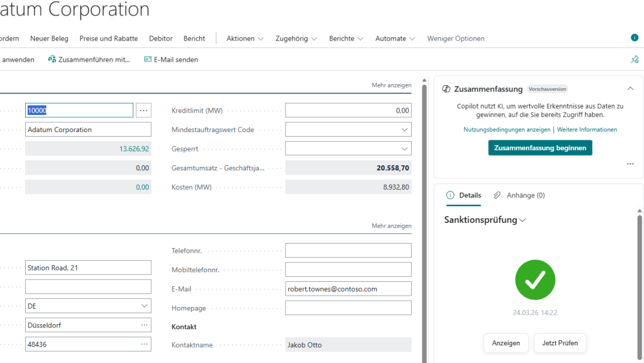Click the Station Road, 21 address field

coord(88,268)
